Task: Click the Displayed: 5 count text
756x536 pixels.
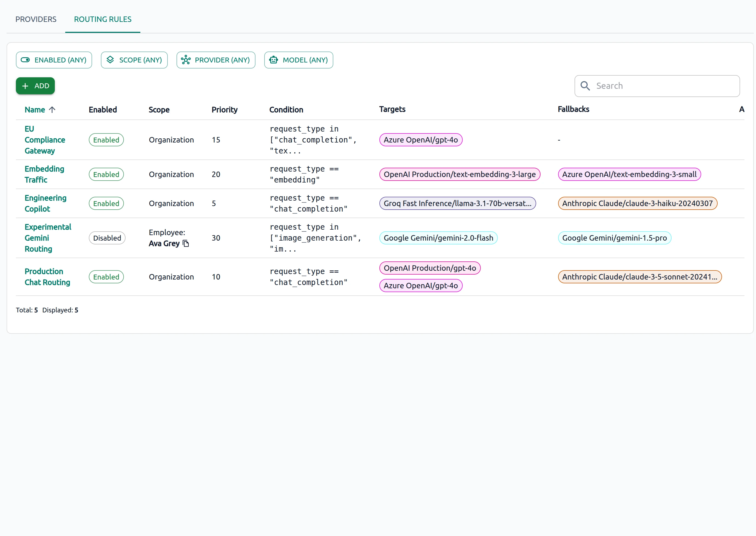Action: [x=60, y=310]
